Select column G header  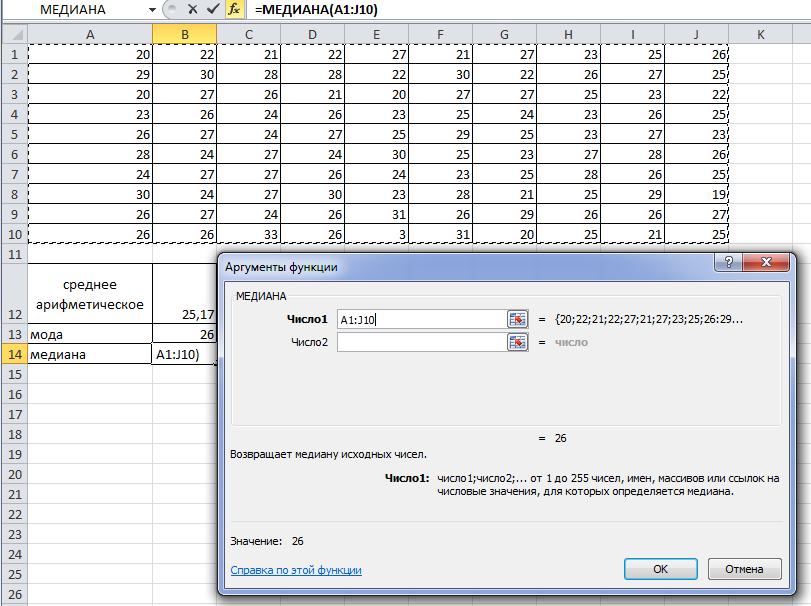tap(504, 35)
